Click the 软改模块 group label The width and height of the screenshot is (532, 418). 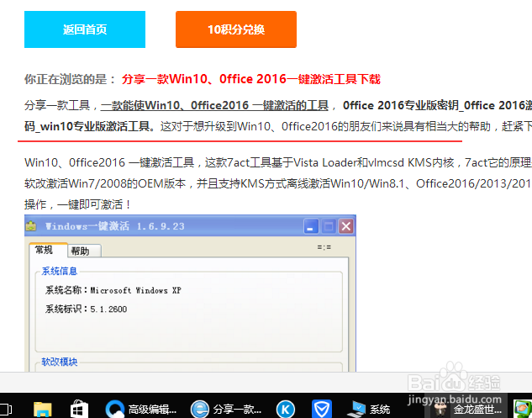[x=60, y=362]
